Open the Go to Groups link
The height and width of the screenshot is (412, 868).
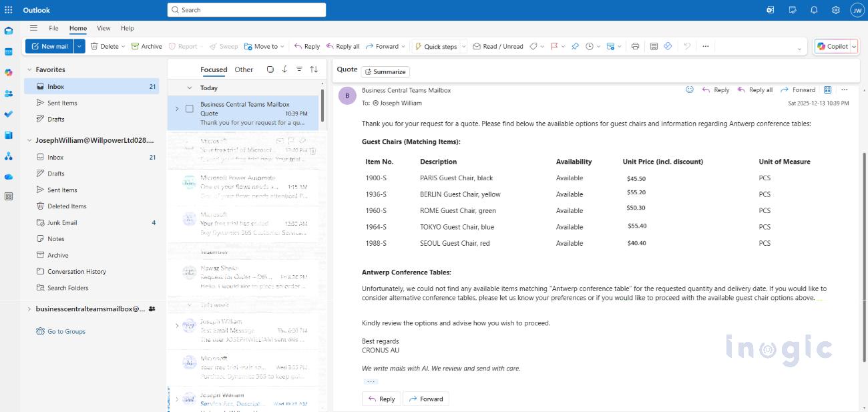point(66,331)
